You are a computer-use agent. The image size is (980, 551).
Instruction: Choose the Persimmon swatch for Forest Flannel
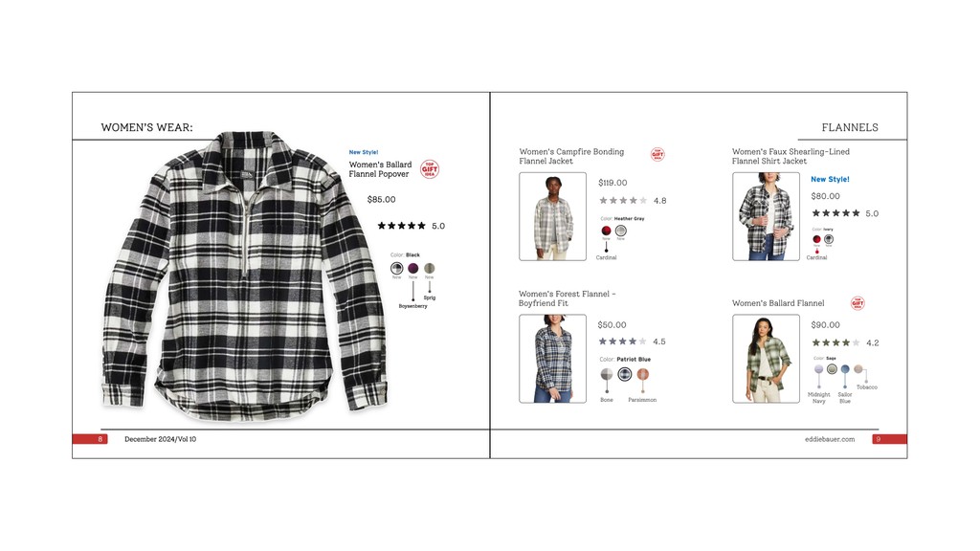click(642, 374)
